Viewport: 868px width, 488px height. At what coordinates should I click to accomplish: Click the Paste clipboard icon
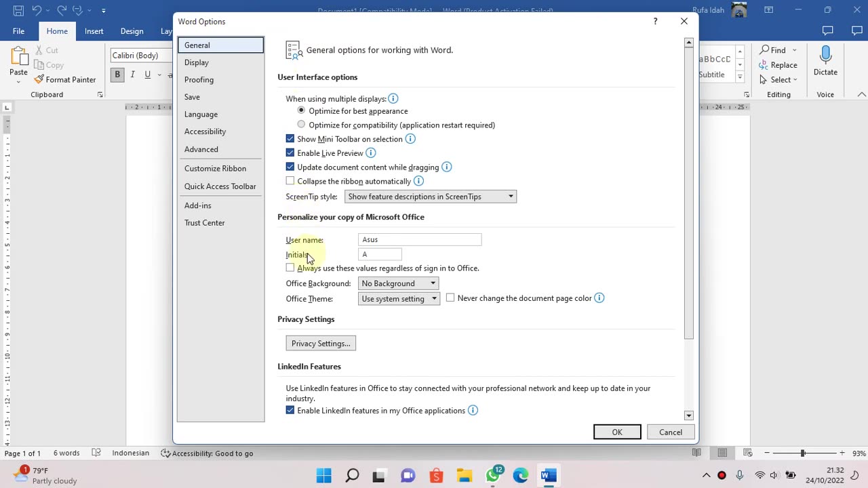[x=18, y=56]
